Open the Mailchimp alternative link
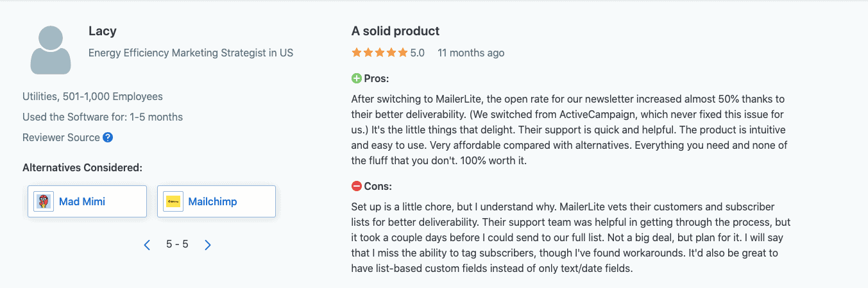The image size is (868, 288). pos(212,201)
